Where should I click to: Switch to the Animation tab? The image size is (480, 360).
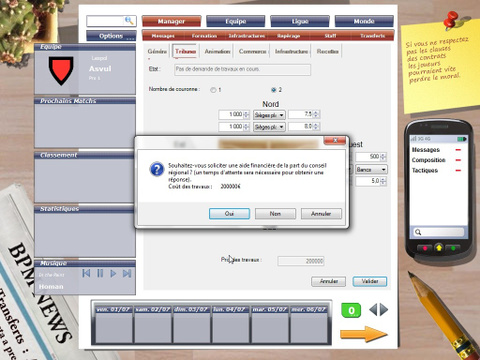click(x=217, y=51)
